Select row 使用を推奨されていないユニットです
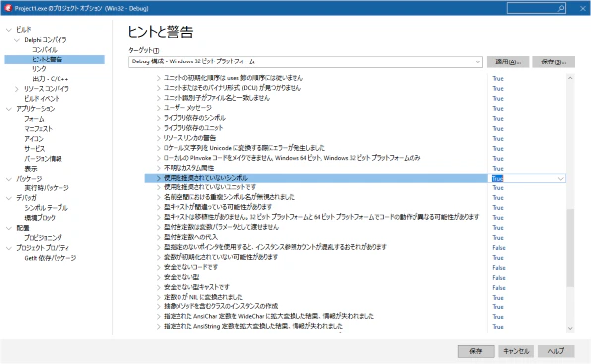The width and height of the screenshot is (591, 364). point(209,187)
